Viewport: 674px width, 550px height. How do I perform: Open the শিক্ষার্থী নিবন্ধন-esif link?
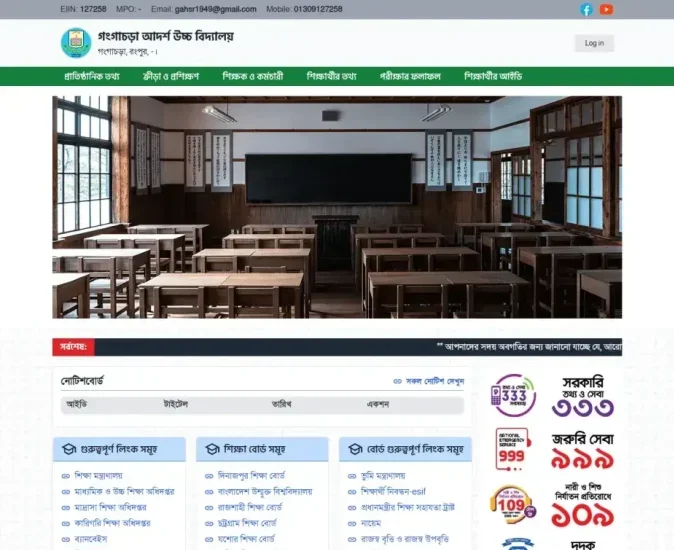[x=393, y=492]
